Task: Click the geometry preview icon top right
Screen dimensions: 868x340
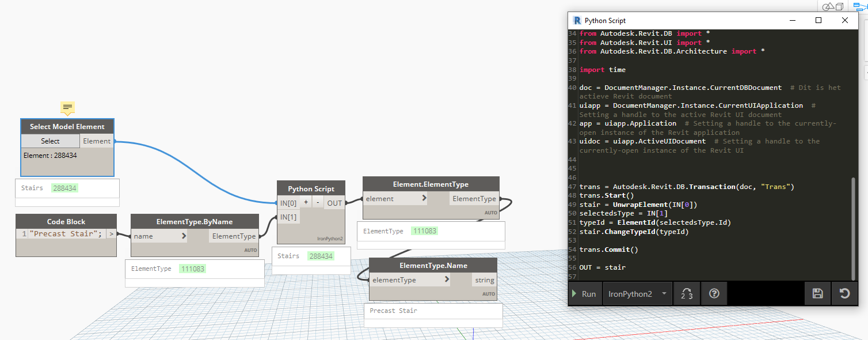Action: click(828, 6)
